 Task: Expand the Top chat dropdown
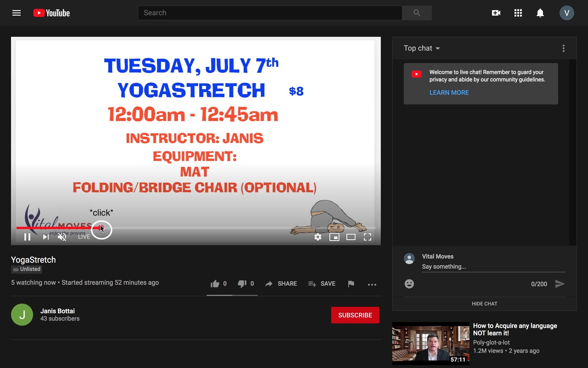(x=422, y=48)
